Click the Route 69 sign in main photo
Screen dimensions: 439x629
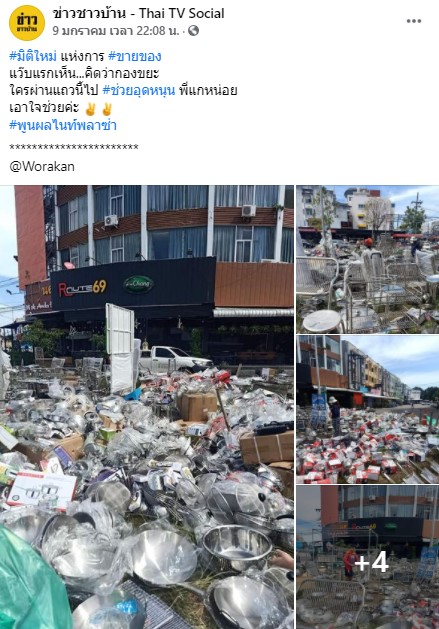click(x=82, y=288)
